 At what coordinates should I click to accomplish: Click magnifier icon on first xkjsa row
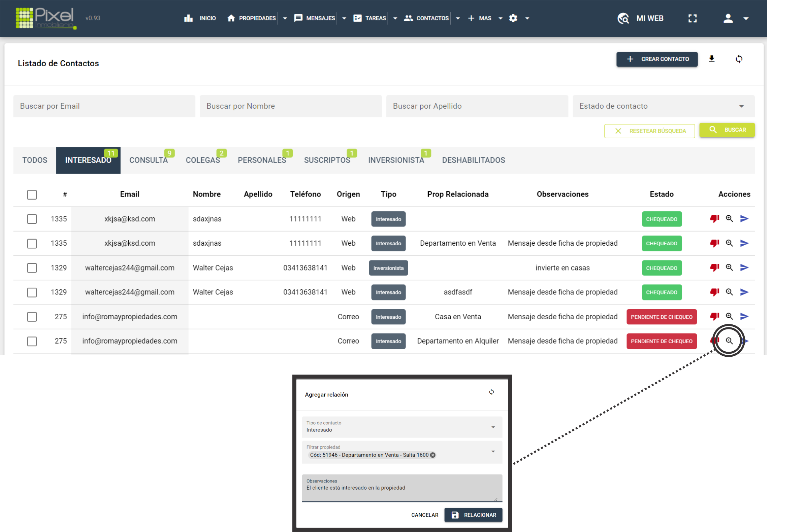click(x=729, y=219)
